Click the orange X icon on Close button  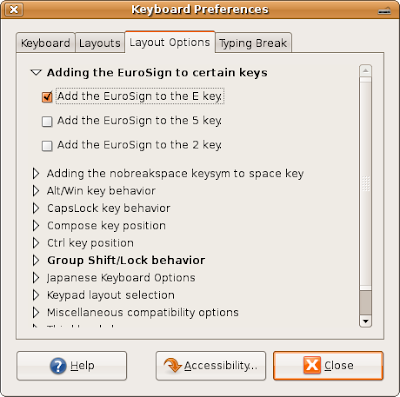click(312, 365)
